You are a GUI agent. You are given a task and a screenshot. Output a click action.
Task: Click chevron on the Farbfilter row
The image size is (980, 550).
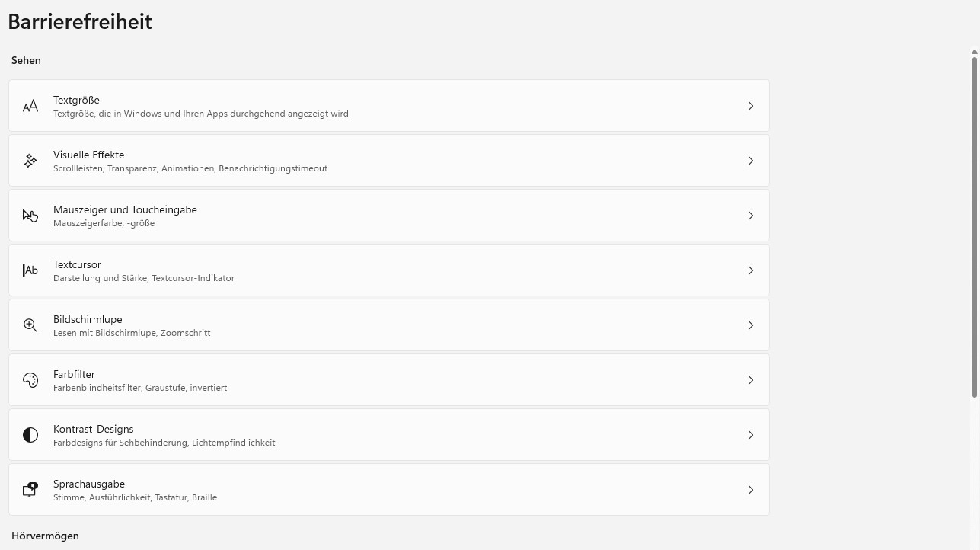[x=750, y=380]
